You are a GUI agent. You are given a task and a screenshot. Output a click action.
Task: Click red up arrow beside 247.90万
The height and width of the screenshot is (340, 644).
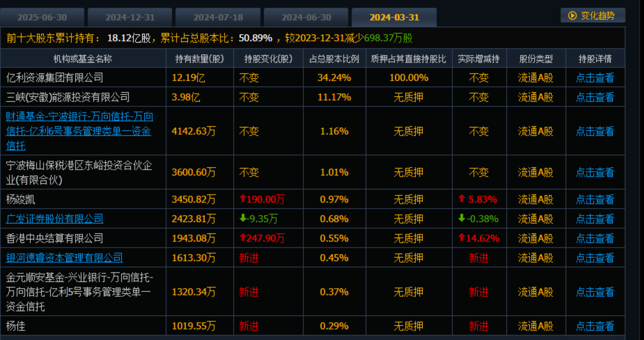pyautogui.click(x=242, y=237)
